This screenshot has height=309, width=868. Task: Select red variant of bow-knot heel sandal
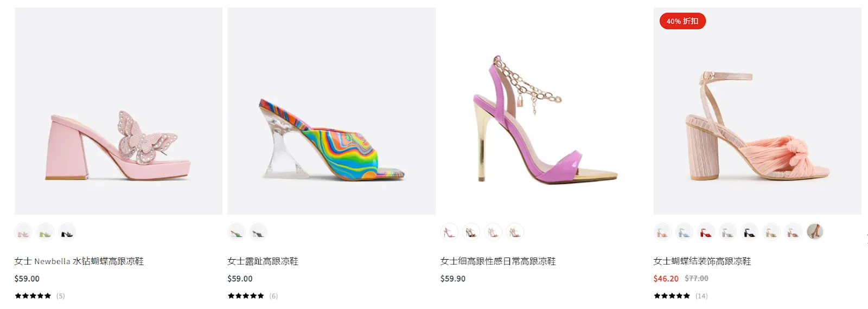[706, 232]
